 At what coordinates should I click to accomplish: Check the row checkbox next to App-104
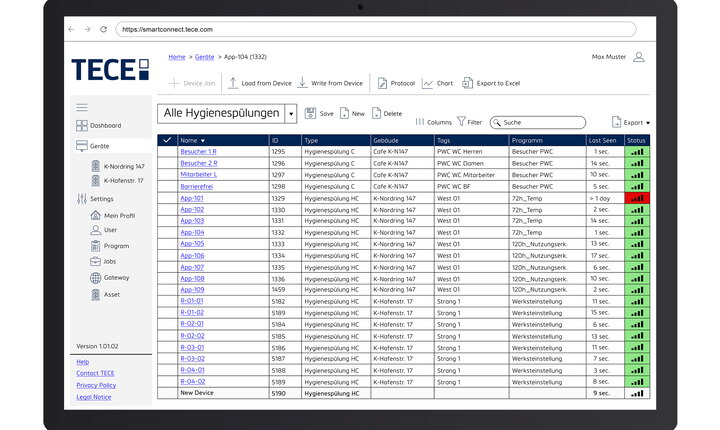[167, 232]
